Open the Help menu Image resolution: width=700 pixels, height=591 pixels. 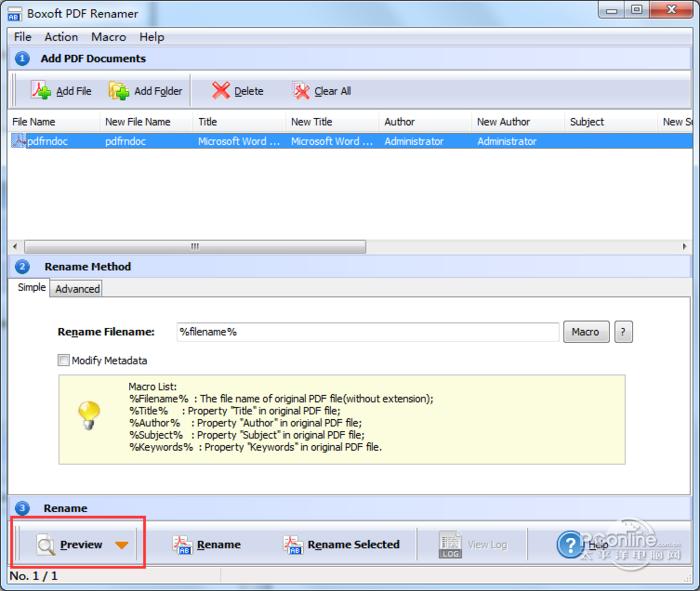(x=152, y=37)
